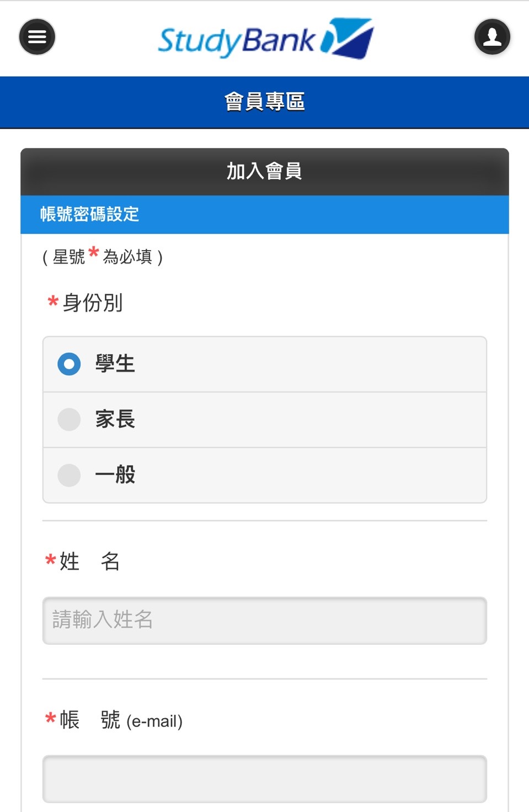Screen dimensions: 529x812
Task: Tap the StudyBank logo
Action: tap(265, 39)
